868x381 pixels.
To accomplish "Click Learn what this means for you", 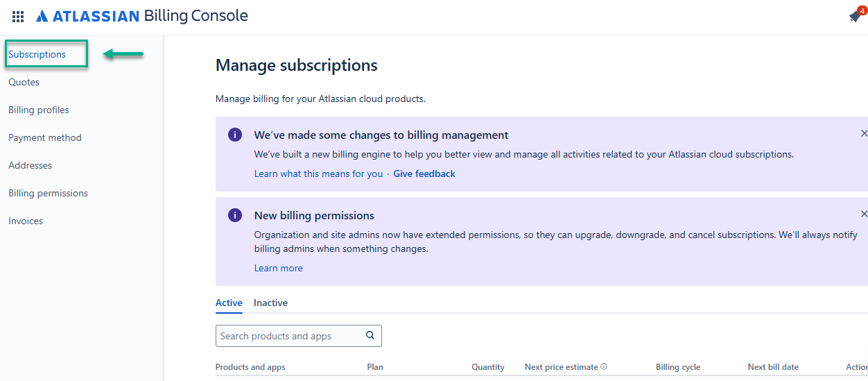I will pyautogui.click(x=318, y=173).
